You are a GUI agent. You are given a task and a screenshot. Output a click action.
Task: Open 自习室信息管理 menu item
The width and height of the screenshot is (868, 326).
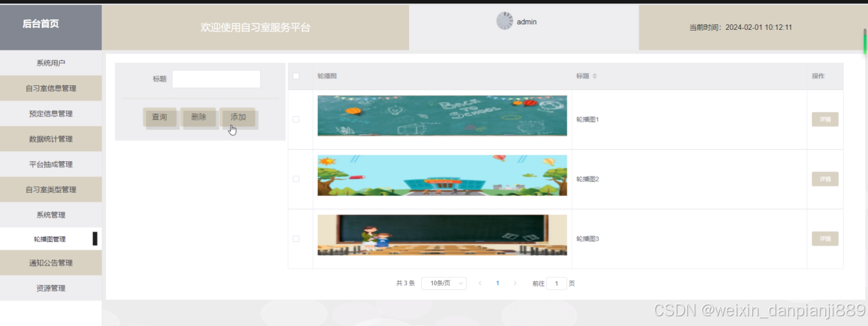(x=51, y=88)
